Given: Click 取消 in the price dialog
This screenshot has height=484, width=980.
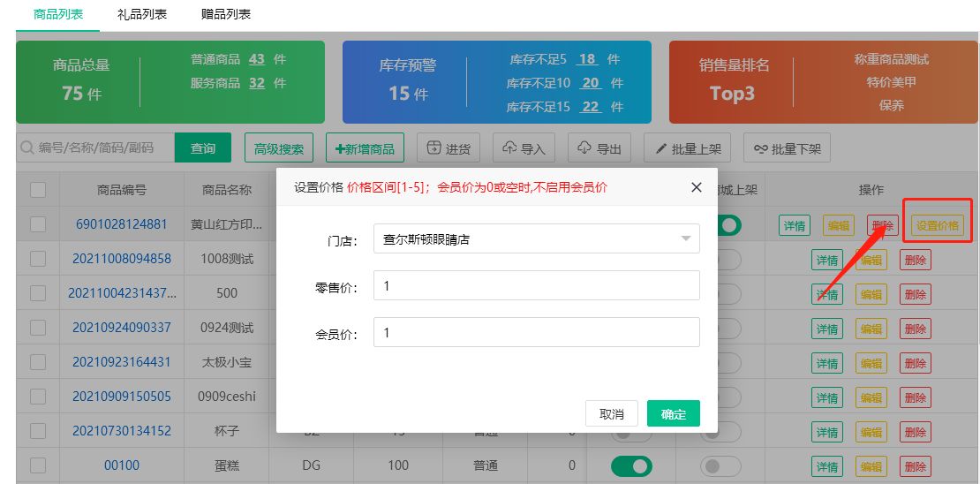Looking at the screenshot, I should (x=611, y=414).
